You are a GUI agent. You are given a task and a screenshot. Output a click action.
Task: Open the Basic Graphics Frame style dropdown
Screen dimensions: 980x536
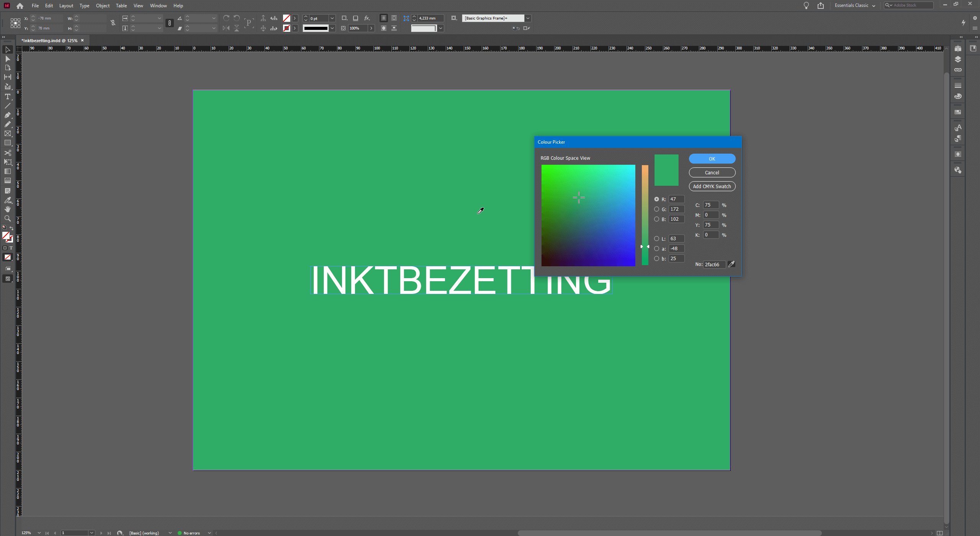click(x=528, y=18)
